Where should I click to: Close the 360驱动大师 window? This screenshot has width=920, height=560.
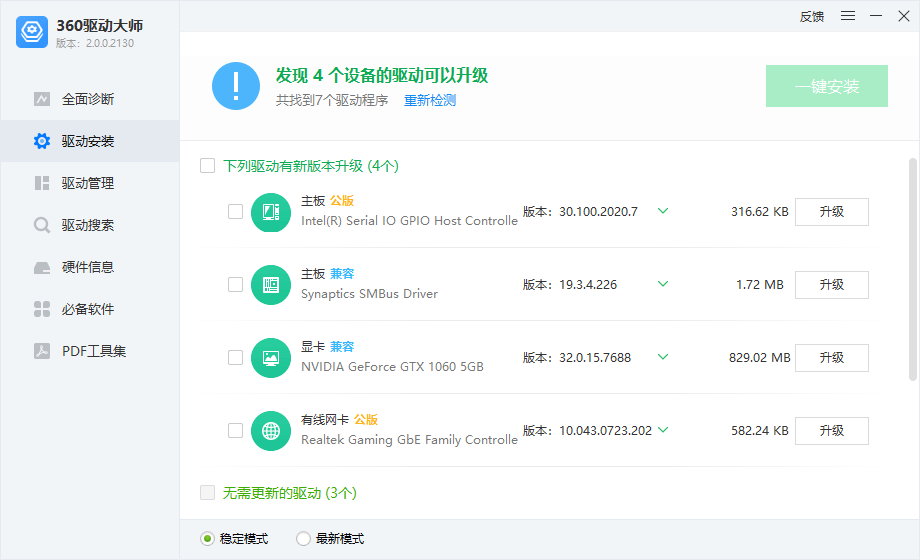point(904,16)
